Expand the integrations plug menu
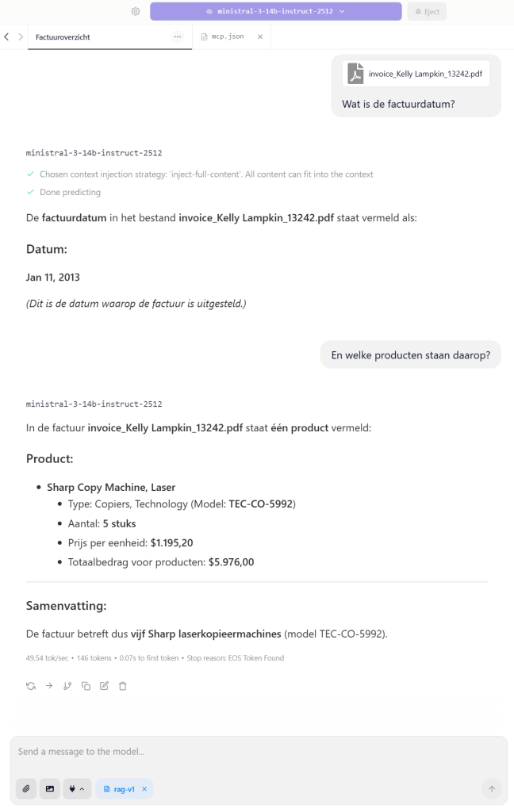The image size is (514, 812). (77, 789)
